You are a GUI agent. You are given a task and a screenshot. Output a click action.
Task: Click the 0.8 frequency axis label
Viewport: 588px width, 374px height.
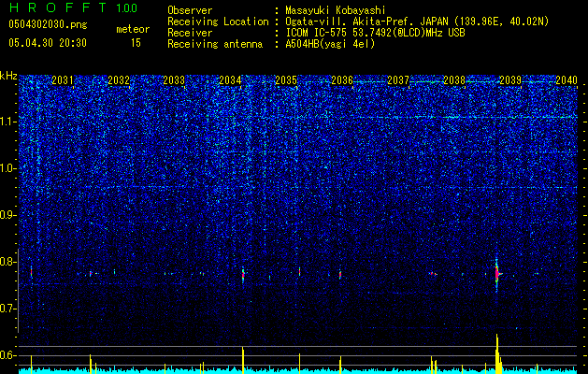7,262
